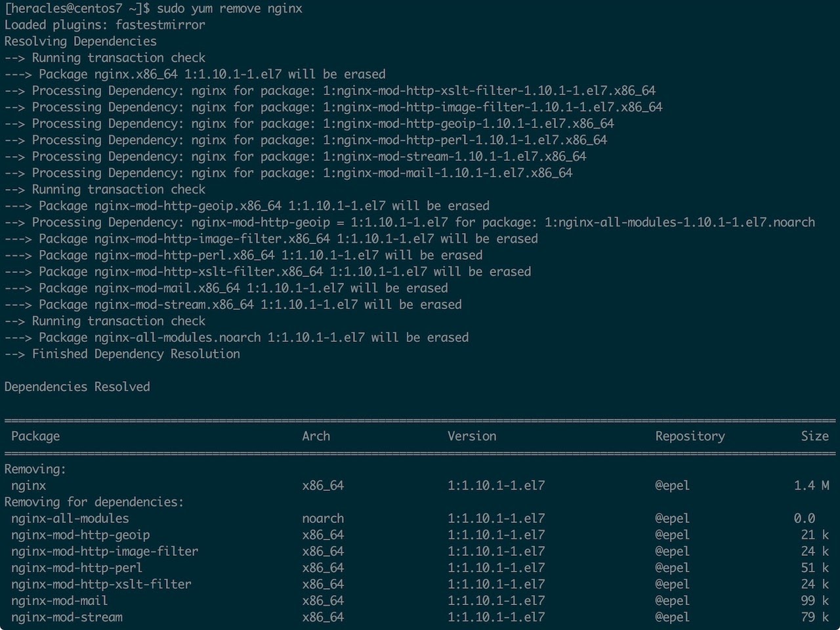Image resolution: width=840 pixels, height=630 pixels.
Task: Click the nginx-all-modules-1.10.1-1.el7.noarch dependency line
Action: [410, 222]
